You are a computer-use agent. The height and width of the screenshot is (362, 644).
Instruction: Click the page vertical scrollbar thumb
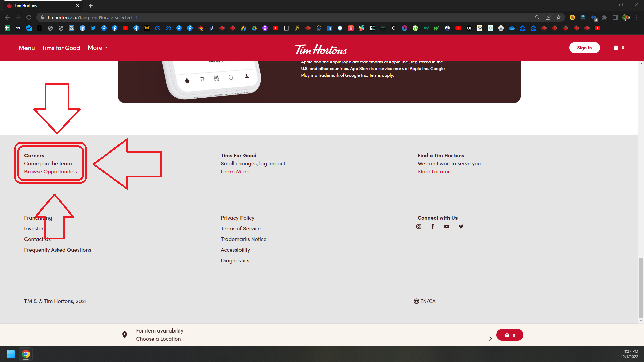pyautogui.click(x=641, y=288)
